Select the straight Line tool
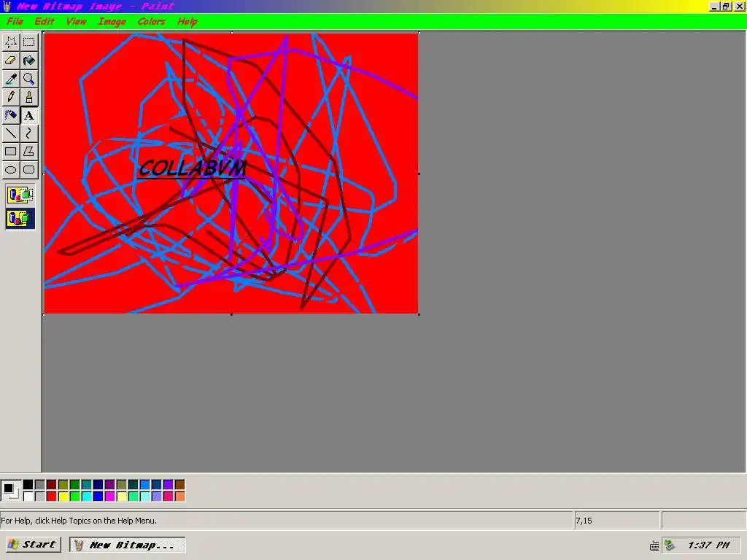This screenshot has height=560, width=747. click(11, 133)
